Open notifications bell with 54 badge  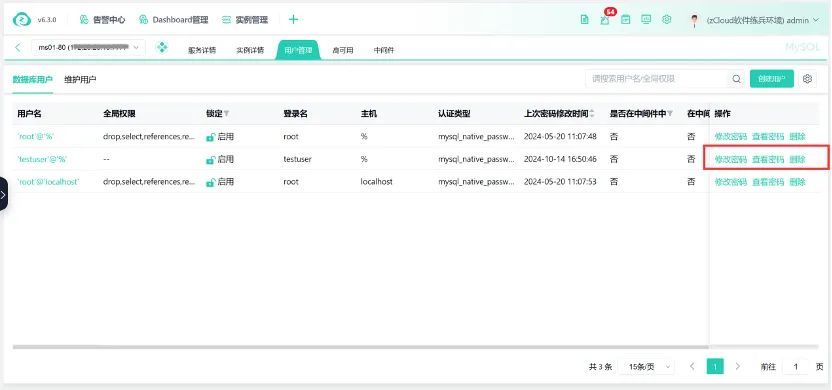(x=605, y=20)
